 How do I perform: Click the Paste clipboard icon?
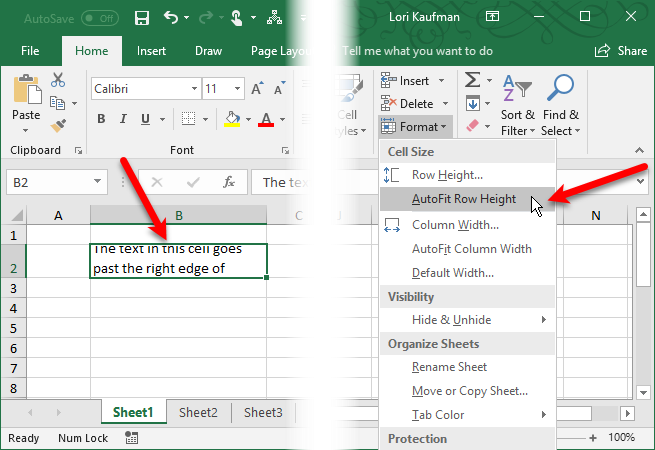[x=28, y=89]
